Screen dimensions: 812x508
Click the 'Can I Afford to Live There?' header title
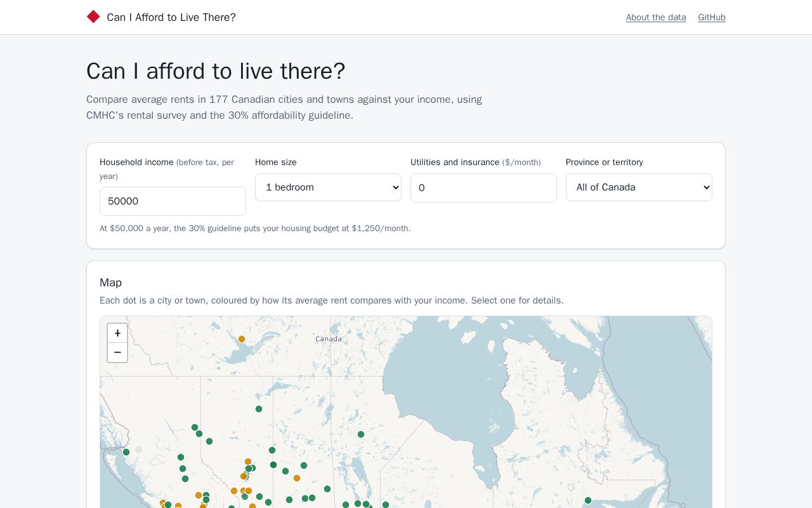coord(171,17)
